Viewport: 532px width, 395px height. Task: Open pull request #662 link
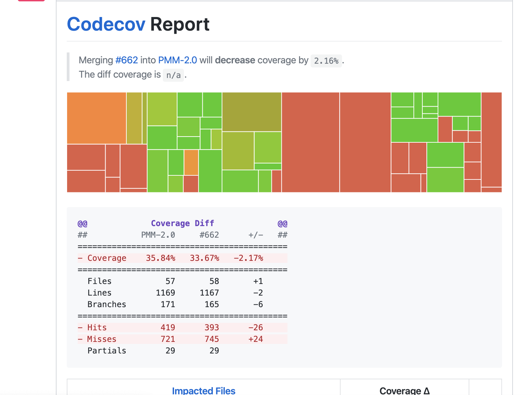[126, 60]
